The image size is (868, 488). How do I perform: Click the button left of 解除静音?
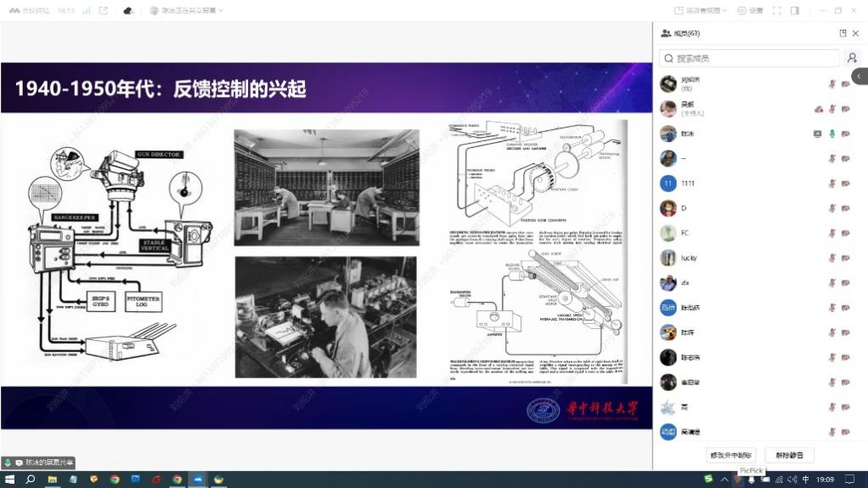[x=731, y=456]
